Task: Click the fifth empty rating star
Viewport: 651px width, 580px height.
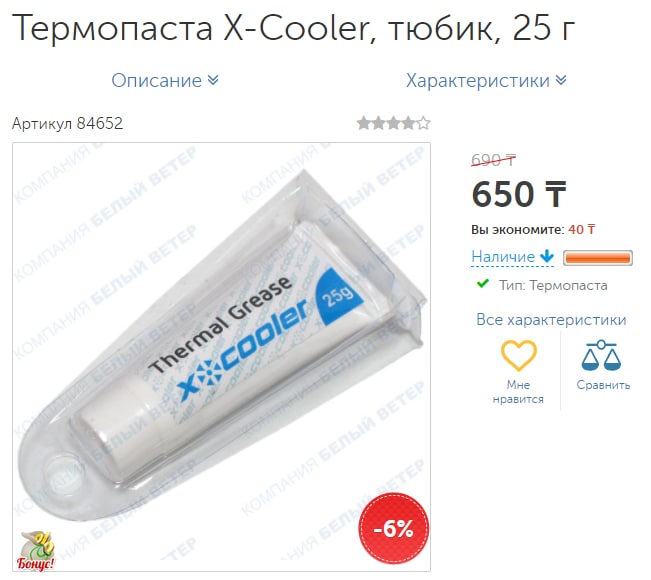Action: tap(423, 123)
